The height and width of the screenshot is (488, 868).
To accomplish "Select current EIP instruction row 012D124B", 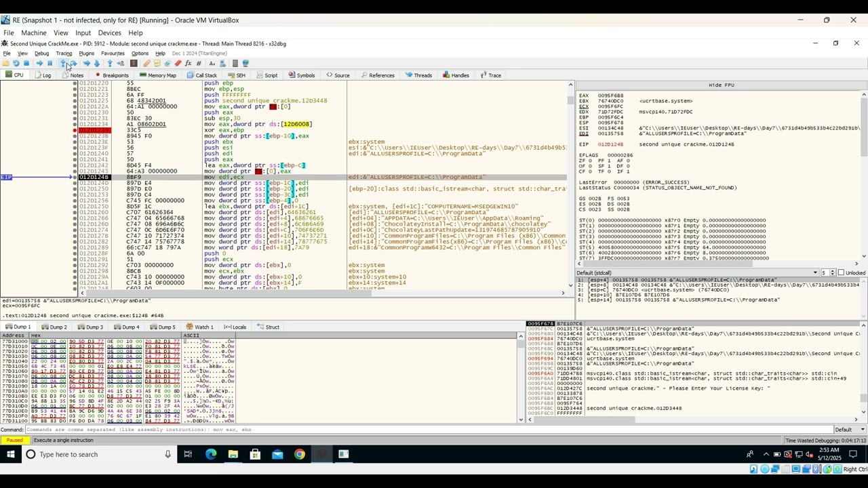I will pyautogui.click(x=322, y=177).
